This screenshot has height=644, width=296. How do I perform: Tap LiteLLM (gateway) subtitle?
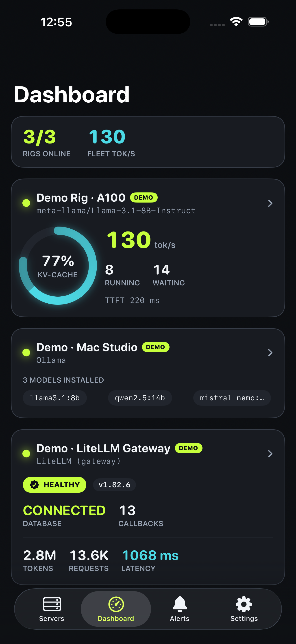(x=79, y=461)
